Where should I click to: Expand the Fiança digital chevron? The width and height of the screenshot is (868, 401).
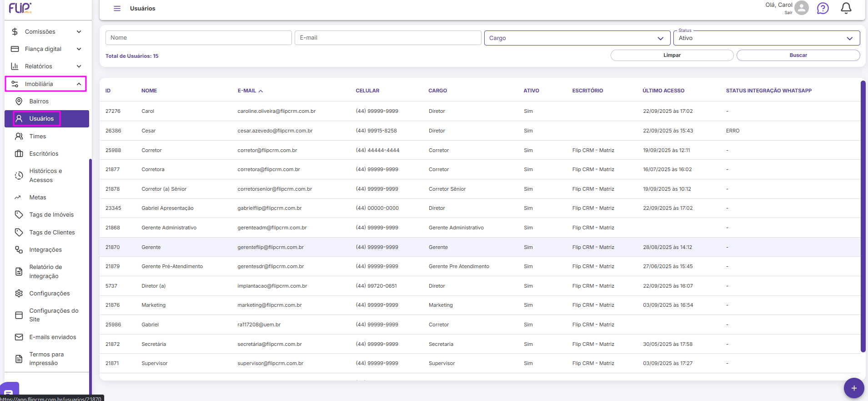coord(79,49)
